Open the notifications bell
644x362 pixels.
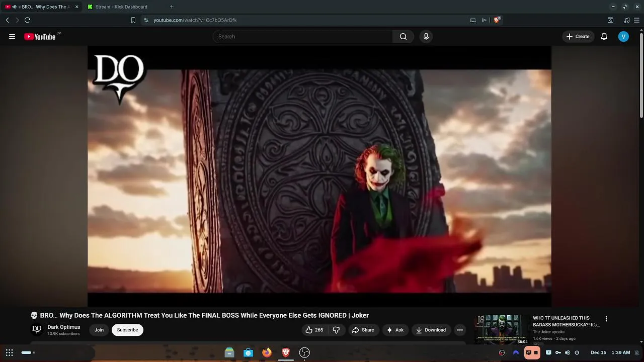(x=604, y=37)
